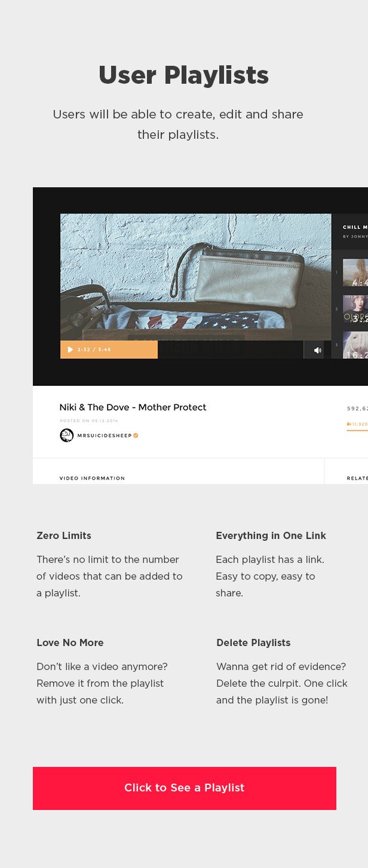Open the third playlist video thumbnail
The image size is (368, 868).
(355, 347)
